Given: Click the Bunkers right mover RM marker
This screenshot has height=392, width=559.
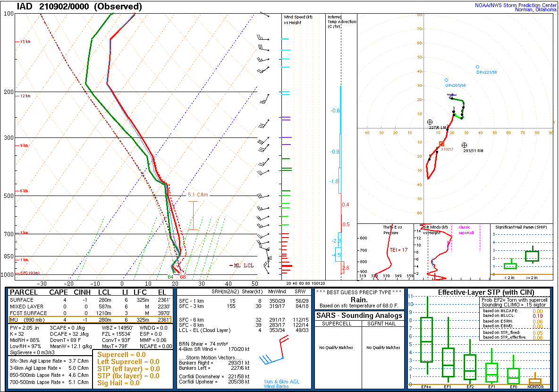Looking at the screenshot, I should pyautogui.click(x=465, y=145).
